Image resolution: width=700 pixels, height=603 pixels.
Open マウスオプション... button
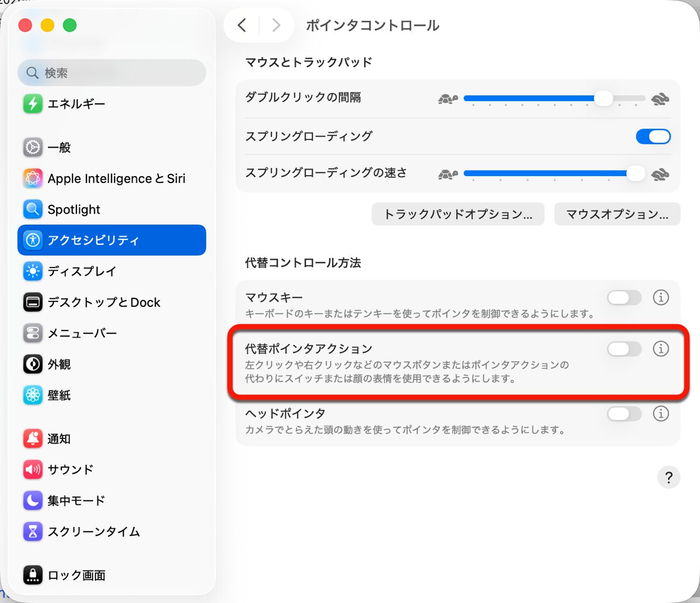pos(617,214)
